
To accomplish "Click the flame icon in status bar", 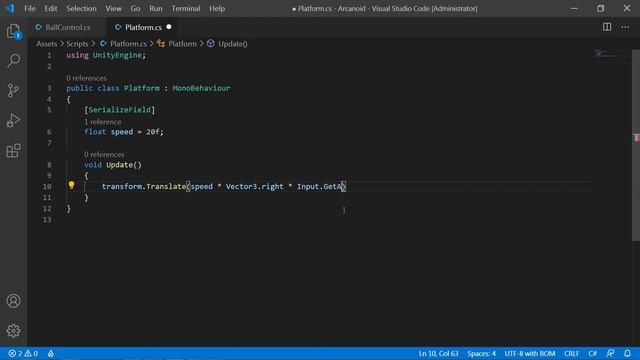I will click(x=51, y=353).
